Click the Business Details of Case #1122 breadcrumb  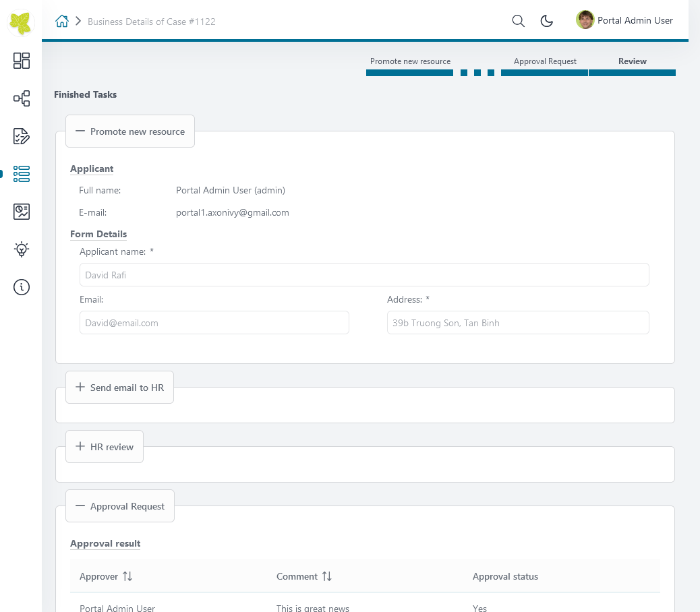click(151, 22)
